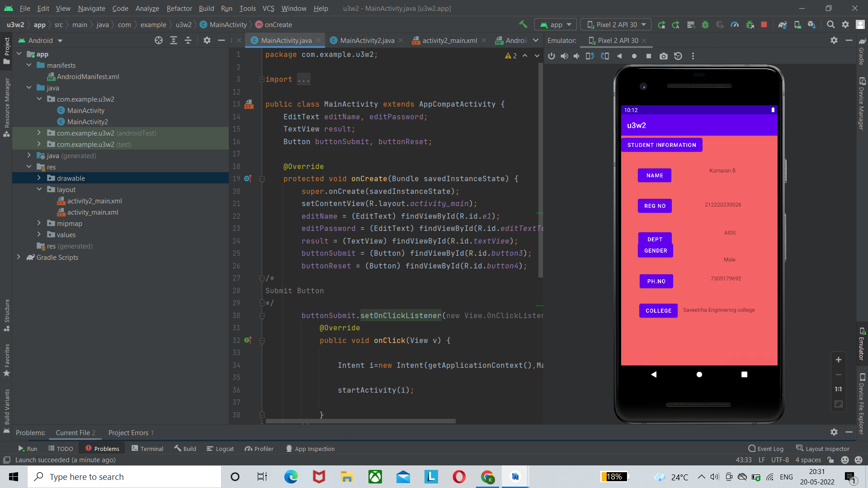Open the app run configuration dropdown
The image size is (868, 488).
[x=555, y=24]
